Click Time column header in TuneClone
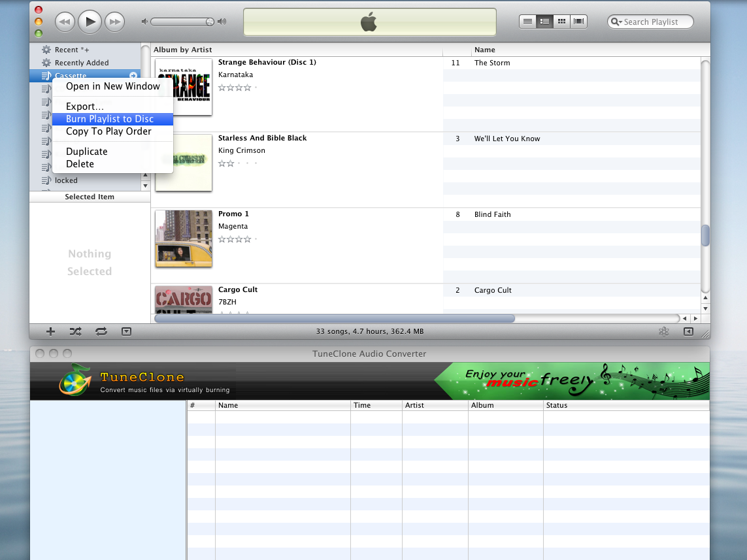 tap(376, 405)
